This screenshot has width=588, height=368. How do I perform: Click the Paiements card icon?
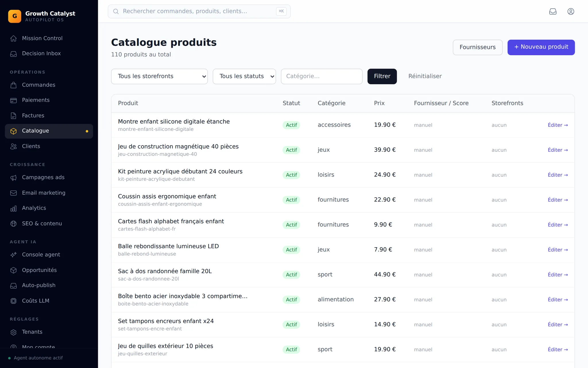(13, 100)
